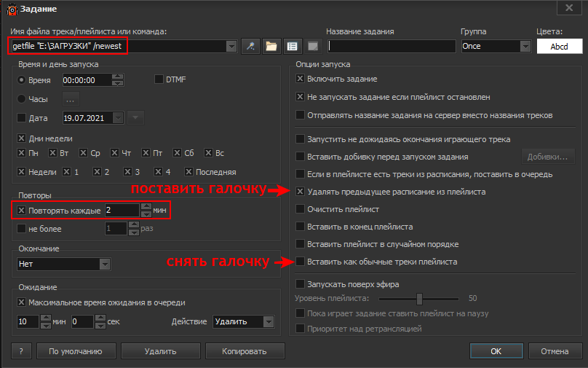The image size is (588, 368).
Task: Expand the Группа 'Once' dropdown
Action: tap(525, 46)
